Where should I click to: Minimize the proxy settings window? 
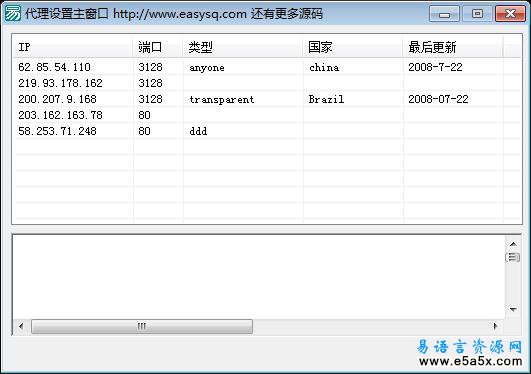(x=444, y=14)
